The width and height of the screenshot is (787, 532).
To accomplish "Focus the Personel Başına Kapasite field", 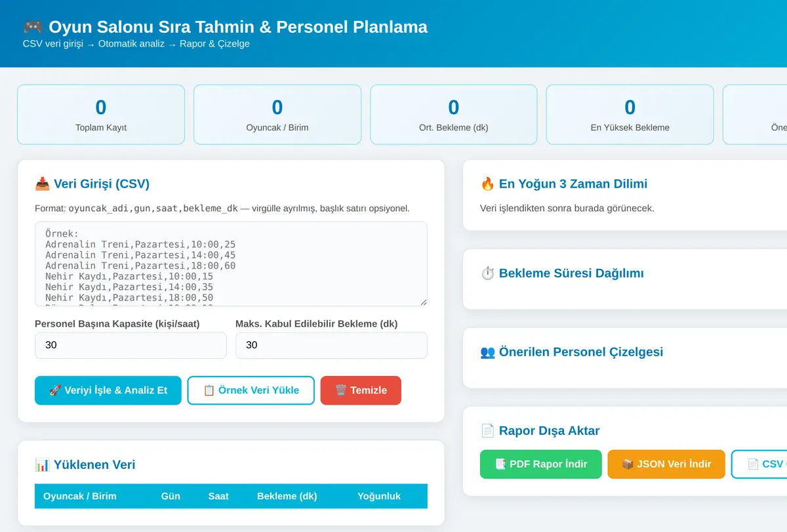I will point(131,345).
